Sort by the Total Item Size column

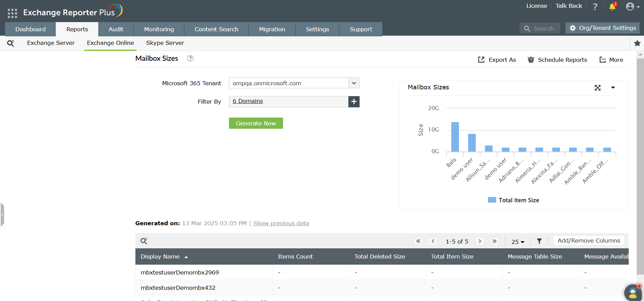[452, 256]
